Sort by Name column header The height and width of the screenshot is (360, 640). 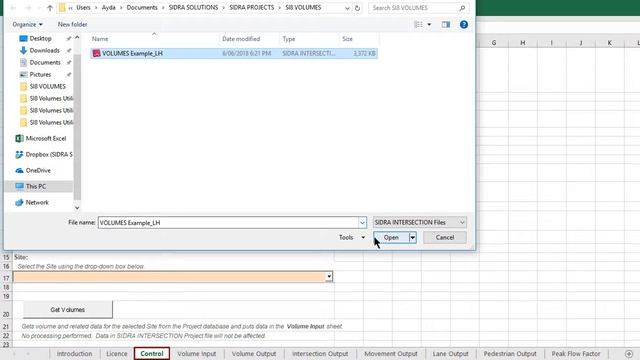tap(100, 39)
